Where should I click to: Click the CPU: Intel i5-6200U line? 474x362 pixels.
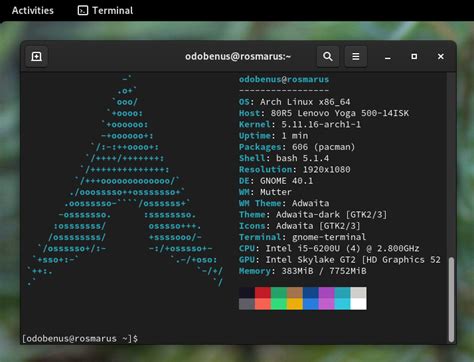(329, 249)
